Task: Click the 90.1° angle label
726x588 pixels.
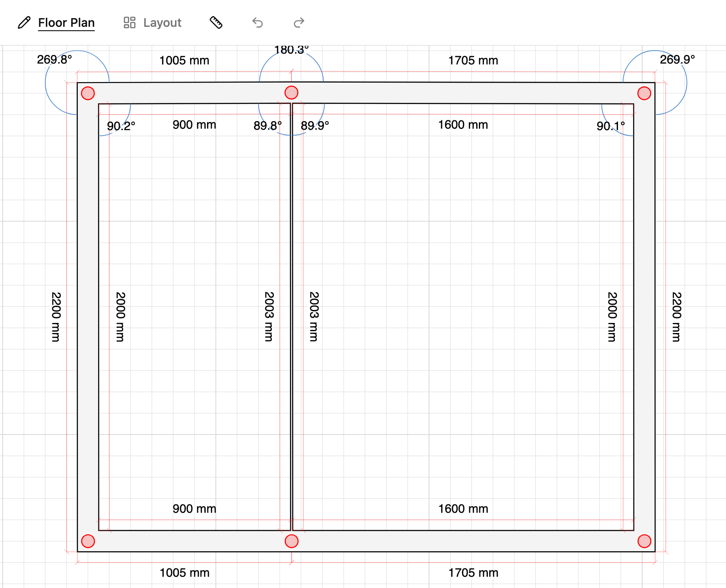Action: (611, 126)
